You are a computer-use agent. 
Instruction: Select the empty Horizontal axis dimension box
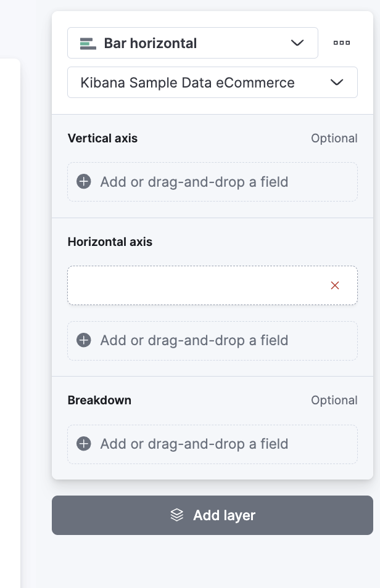coord(197,285)
